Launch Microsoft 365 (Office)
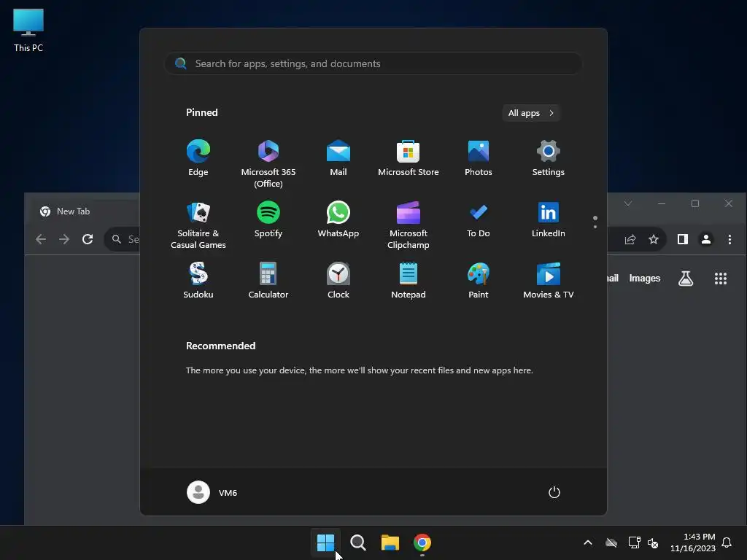The image size is (747, 560). tap(268, 163)
